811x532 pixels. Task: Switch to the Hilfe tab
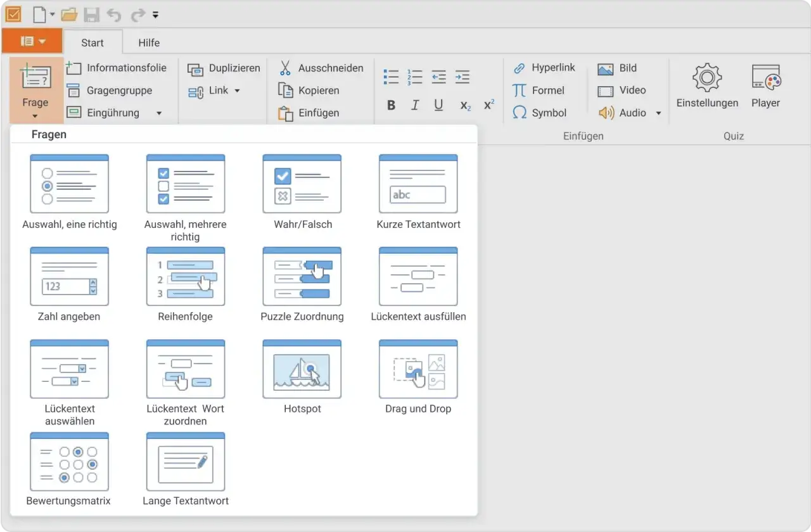[x=149, y=42]
